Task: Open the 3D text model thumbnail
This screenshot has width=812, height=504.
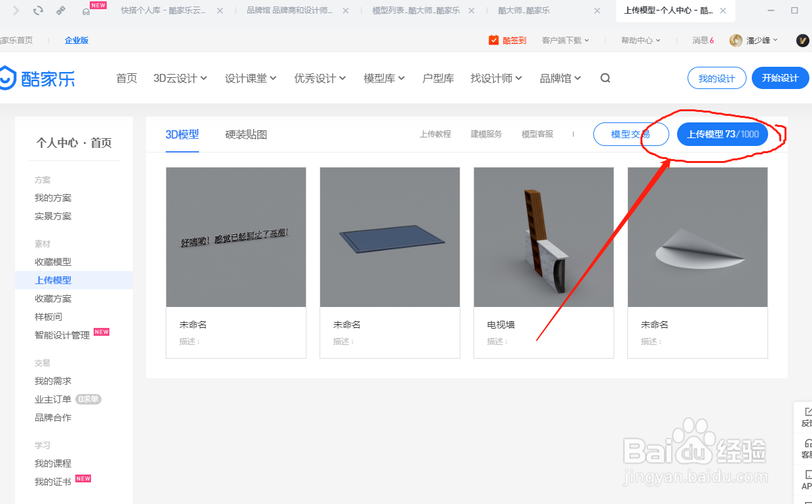Action: [236, 237]
